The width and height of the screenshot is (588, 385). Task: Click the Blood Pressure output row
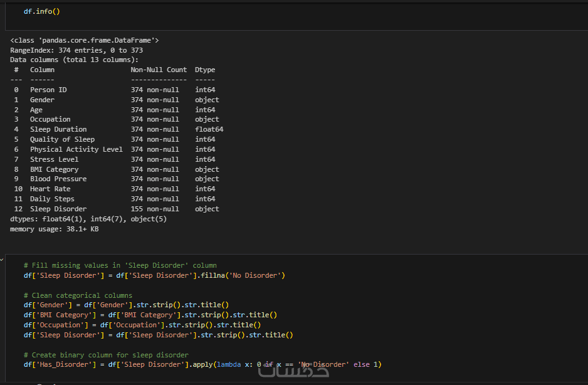[x=116, y=179]
